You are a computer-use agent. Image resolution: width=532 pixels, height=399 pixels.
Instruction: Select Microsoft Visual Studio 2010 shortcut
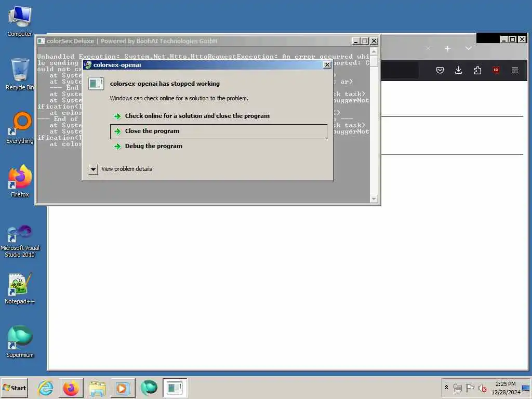(20, 241)
